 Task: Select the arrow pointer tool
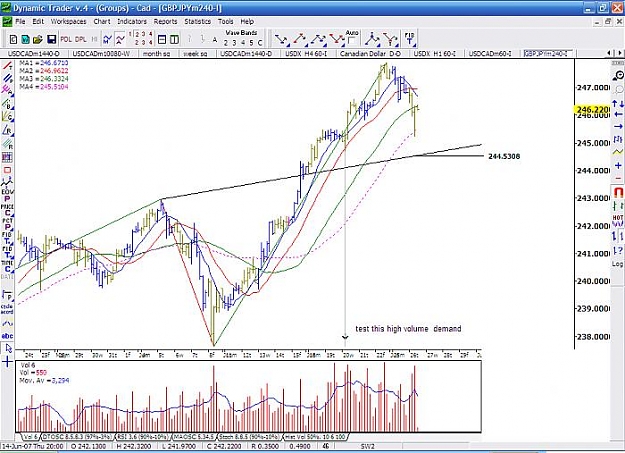(8, 349)
